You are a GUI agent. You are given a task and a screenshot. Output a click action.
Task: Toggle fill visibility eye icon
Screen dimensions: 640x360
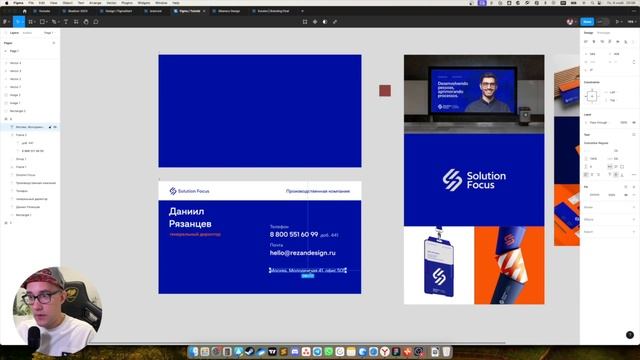pos(626,195)
